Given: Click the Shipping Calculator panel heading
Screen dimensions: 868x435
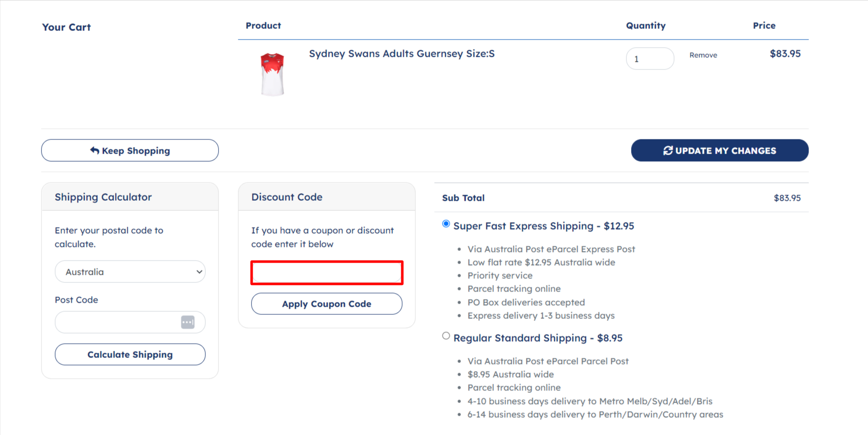Looking at the screenshot, I should coord(103,197).
